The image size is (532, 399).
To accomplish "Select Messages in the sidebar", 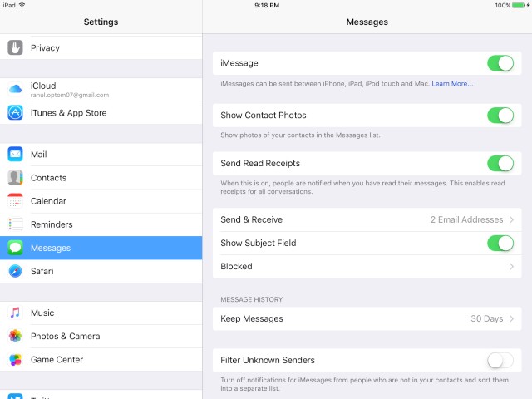I will pyautogui.click(x=101, y=248).
